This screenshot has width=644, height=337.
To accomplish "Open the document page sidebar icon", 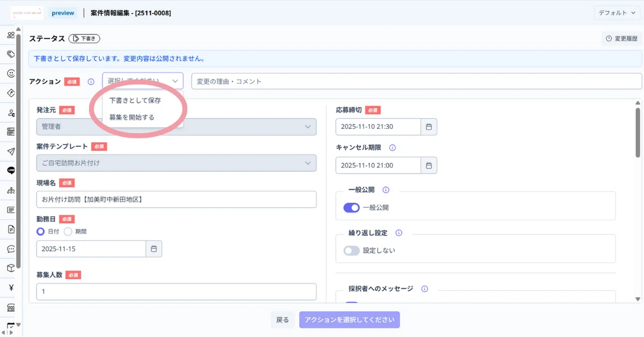I will tap(11, 229).
